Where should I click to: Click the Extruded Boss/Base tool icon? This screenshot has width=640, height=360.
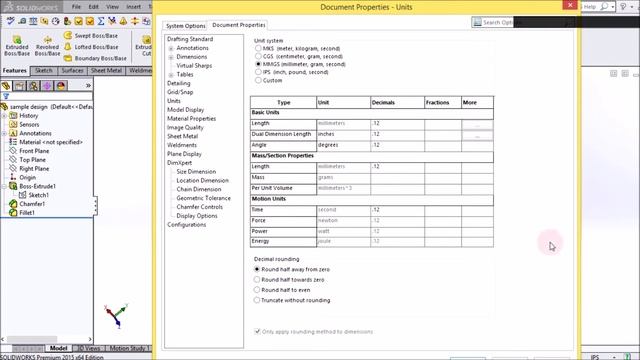tap(17, 40)
